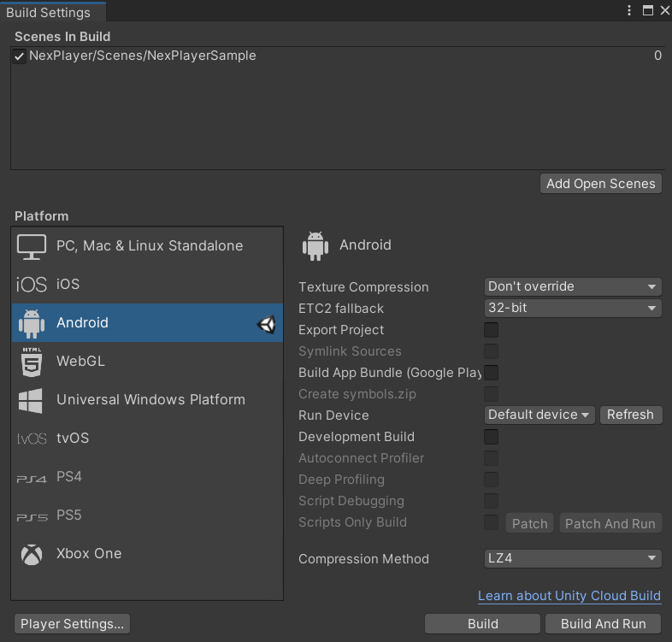Toggle the Script Debugging checkbox
672x642 pixels.
click(491, 502)
